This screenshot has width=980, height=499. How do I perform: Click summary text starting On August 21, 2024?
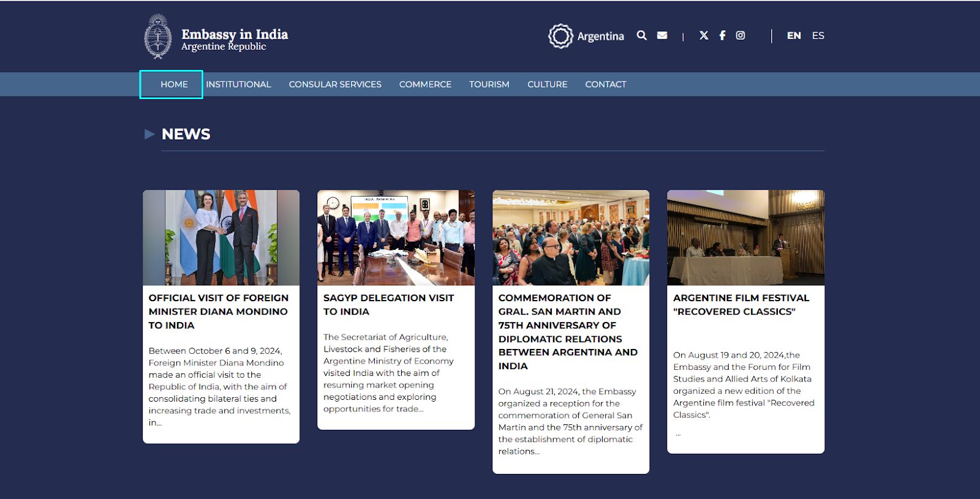click(x=570, y=421)
